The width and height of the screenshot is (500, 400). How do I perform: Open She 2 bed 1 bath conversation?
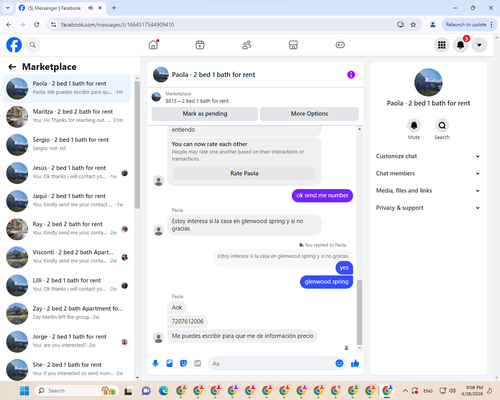point(67,369)
